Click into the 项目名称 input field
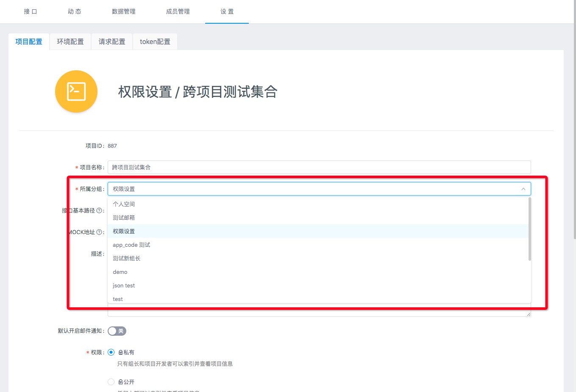This screenshot has height=392, width=576. [x=319, y=167]
